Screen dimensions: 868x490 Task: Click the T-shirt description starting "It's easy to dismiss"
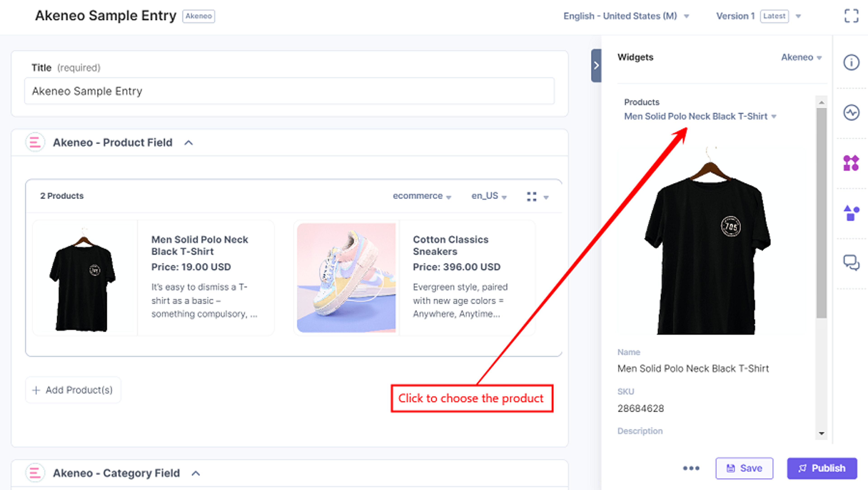(204, 301)
